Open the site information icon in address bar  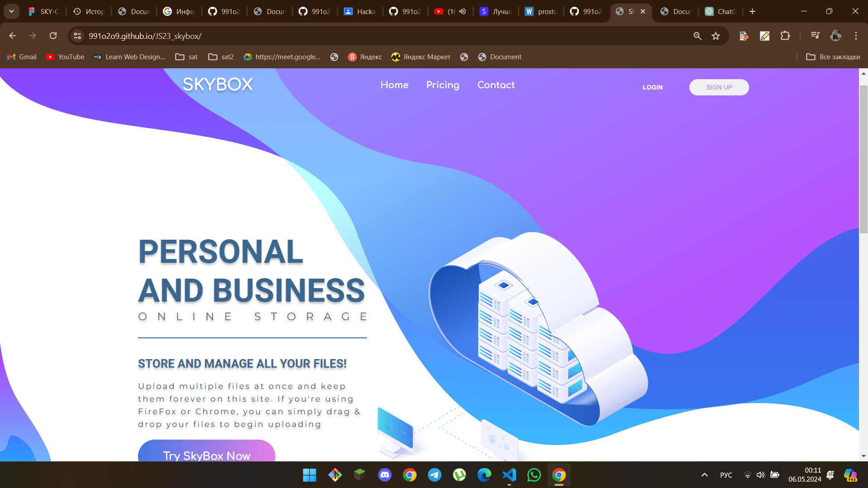pos(78,36)
